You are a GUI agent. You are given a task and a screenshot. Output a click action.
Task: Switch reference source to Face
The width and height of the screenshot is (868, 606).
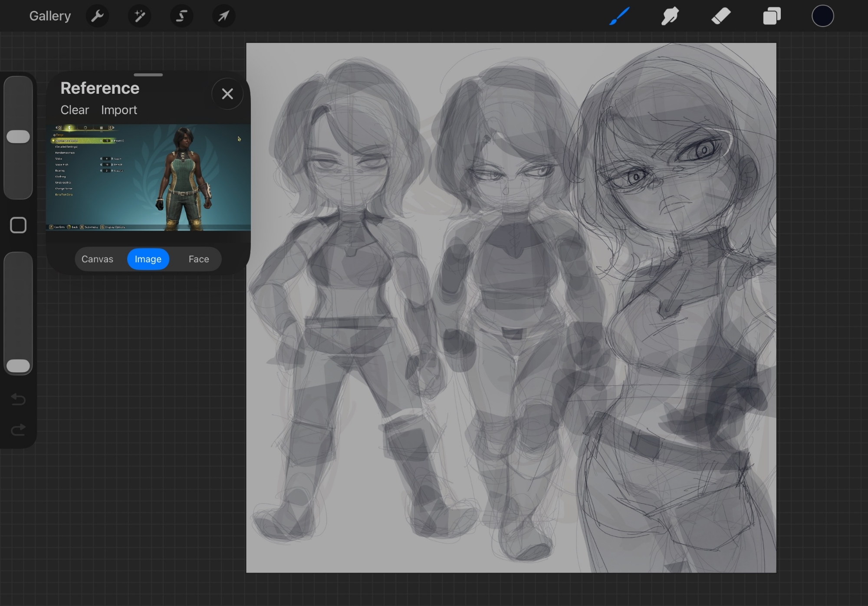coord(199,259)
